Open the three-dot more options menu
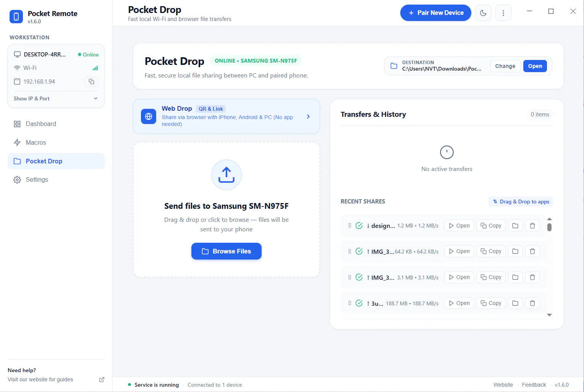Screen dimensions: 584x392 tap(503, 13)
